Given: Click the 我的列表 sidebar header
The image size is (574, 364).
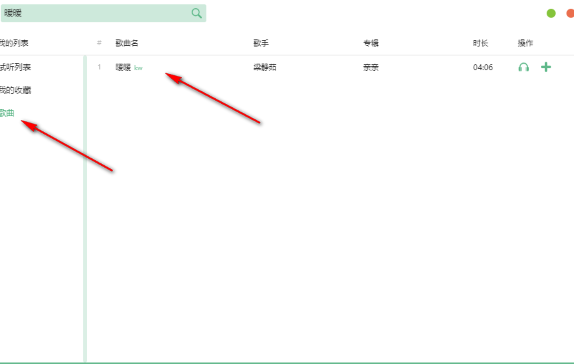Looking at the screenshot, I should [14, 43].
